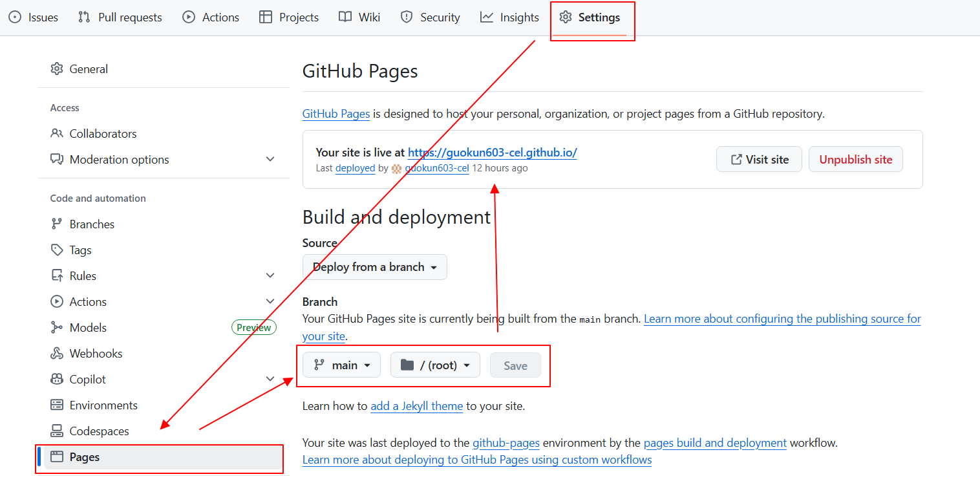Click the Tags label icon
The height and width of the screenshot is (483, 980).
(x=57, y=250)
